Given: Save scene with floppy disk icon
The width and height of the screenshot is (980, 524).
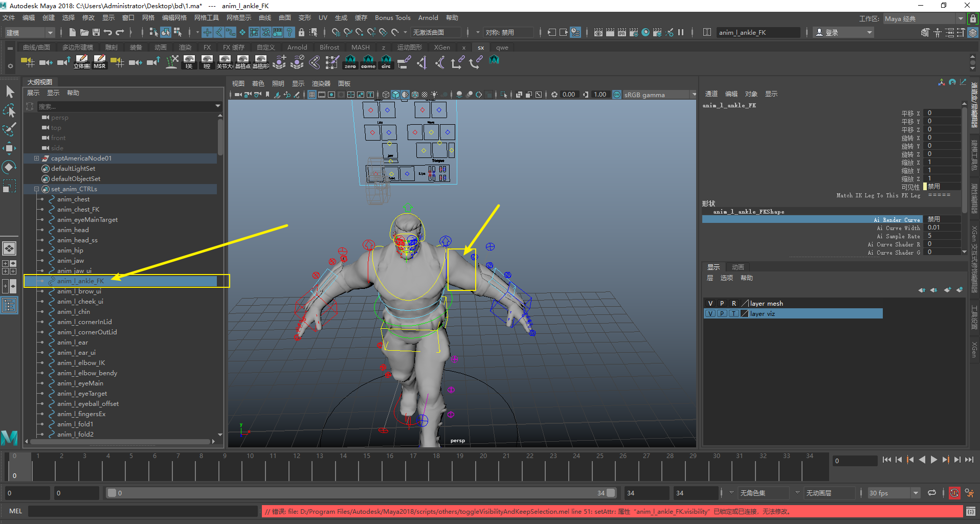Looking at the screenshot, I should point(96,32).
